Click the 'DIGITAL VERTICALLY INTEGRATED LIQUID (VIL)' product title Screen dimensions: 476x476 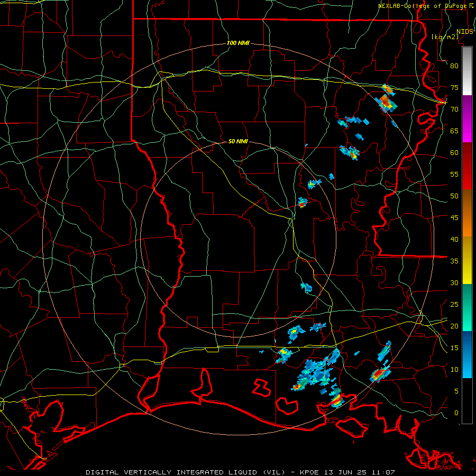(x=186, y=472)
